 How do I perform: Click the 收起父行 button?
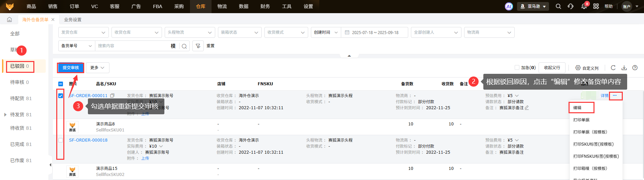(x=552, y=68)
